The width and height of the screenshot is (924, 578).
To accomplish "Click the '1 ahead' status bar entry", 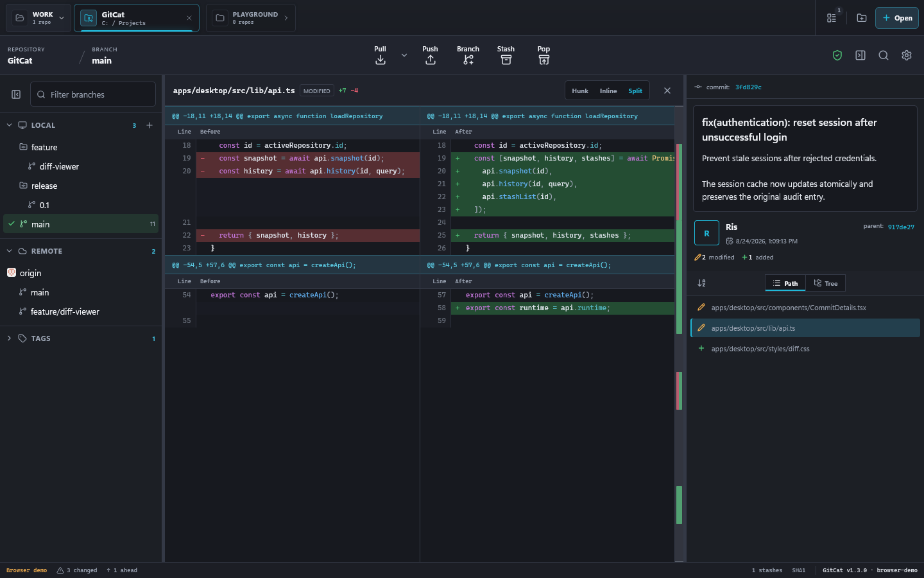I will tap(122, 570).
